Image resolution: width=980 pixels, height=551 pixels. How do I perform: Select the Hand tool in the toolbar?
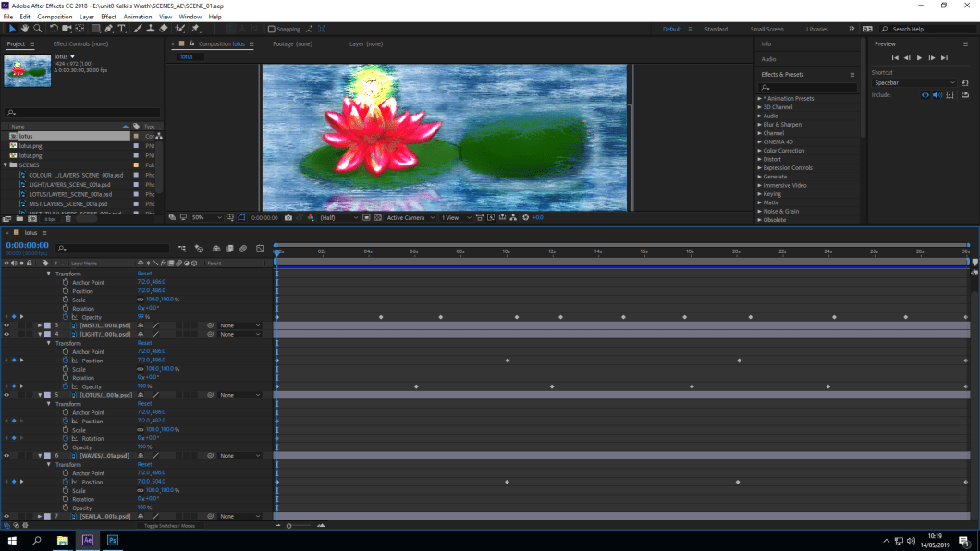click(25, 29)
